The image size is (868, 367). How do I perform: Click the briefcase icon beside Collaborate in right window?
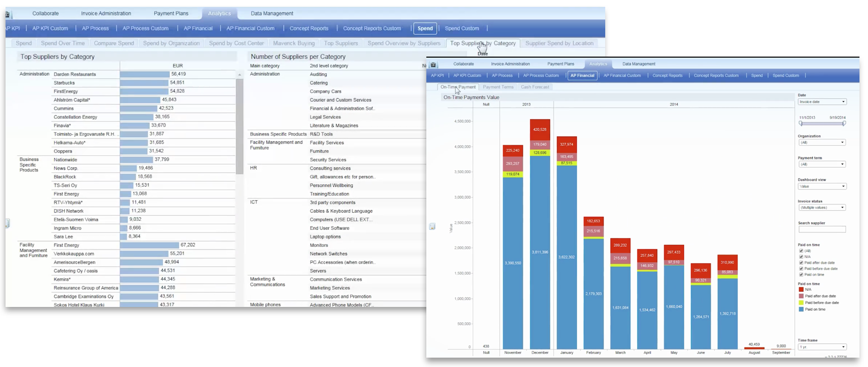click(x=433, y=64)
